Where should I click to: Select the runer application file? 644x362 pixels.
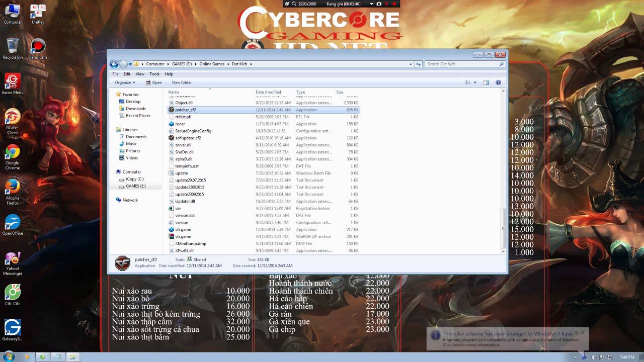264,124
